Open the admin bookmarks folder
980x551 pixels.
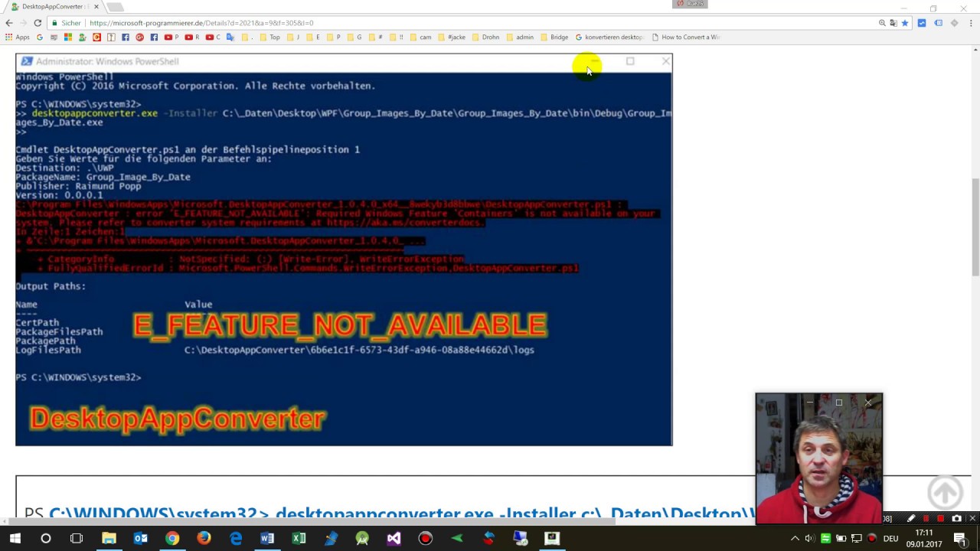point(520,37)
